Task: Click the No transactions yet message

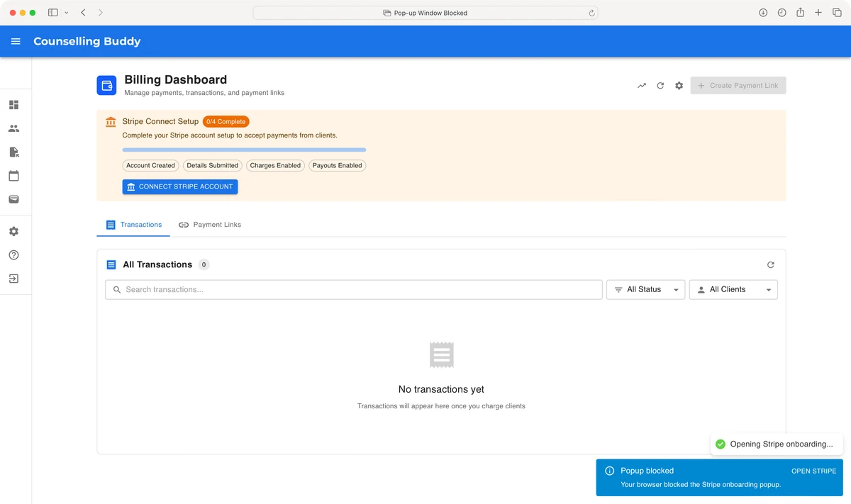Action: [x=441, y=389]
